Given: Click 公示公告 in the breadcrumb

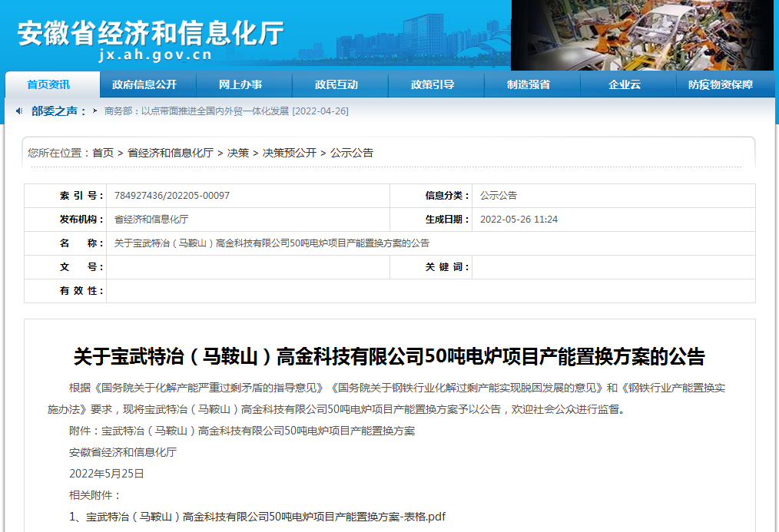Looking at the screenshot, I should [352, 153].
